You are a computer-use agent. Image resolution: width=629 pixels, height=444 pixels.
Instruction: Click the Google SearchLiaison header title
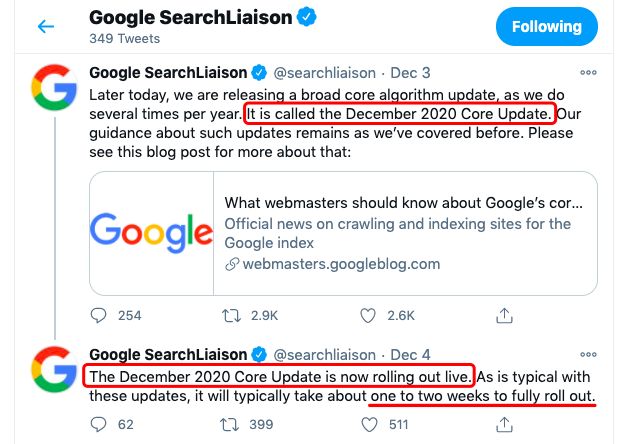[191, 18]
